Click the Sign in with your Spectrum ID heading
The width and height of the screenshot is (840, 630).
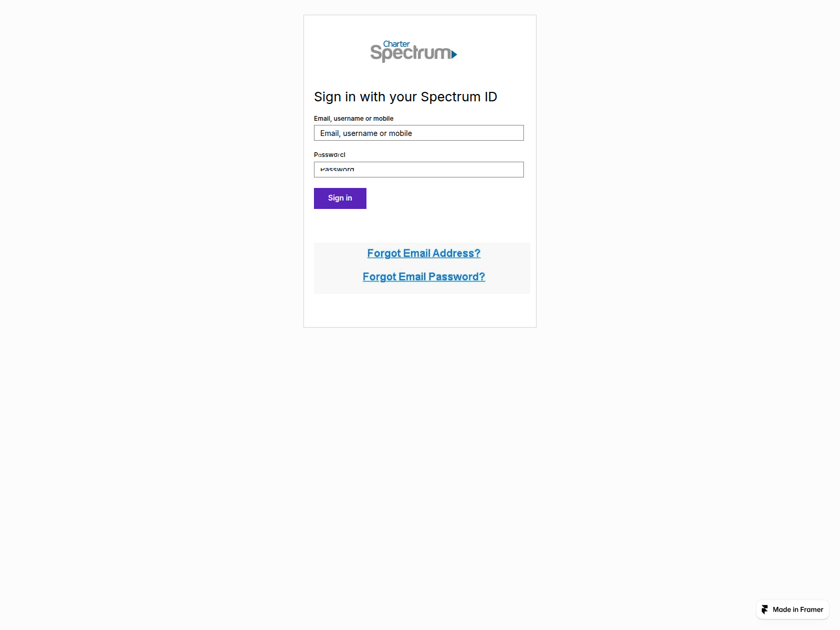pyautogui.click(x=405, y=97)
